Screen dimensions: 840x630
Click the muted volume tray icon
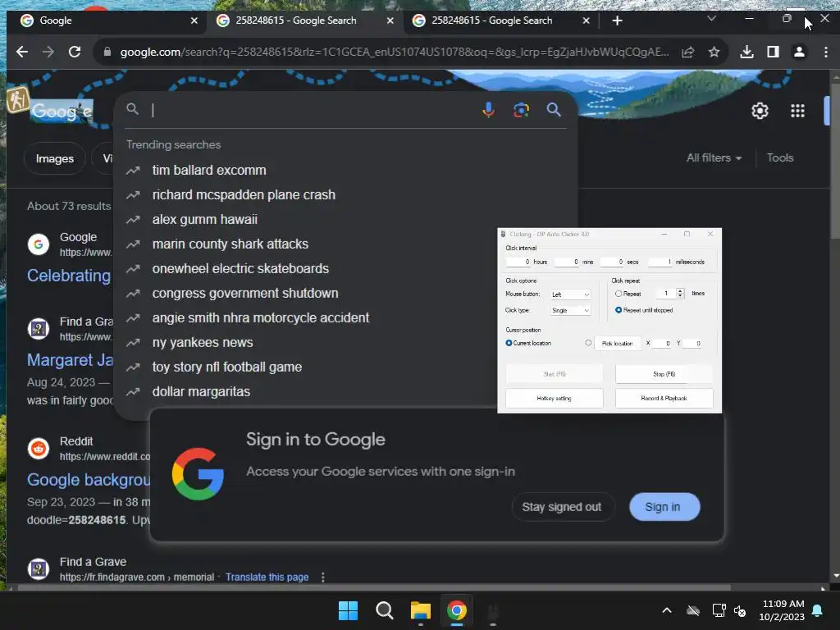[740, 610]
